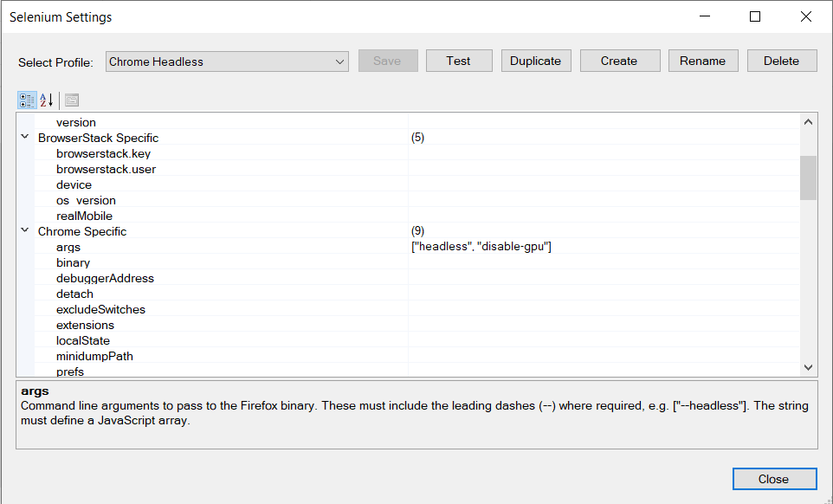
Task: Collapse the BrowserStack Specific category
Action: click(x=24, y=137)
